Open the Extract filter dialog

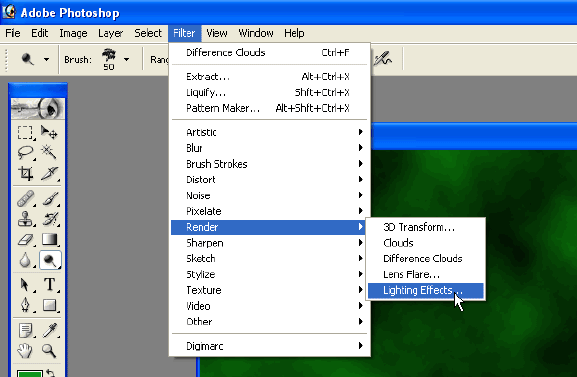pos(269,77)
